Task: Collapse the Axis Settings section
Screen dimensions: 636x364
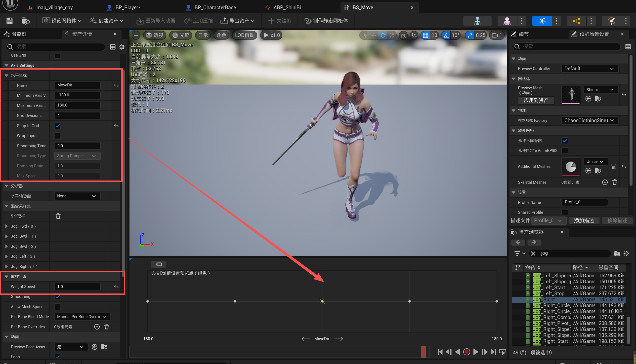Action: 6,65
